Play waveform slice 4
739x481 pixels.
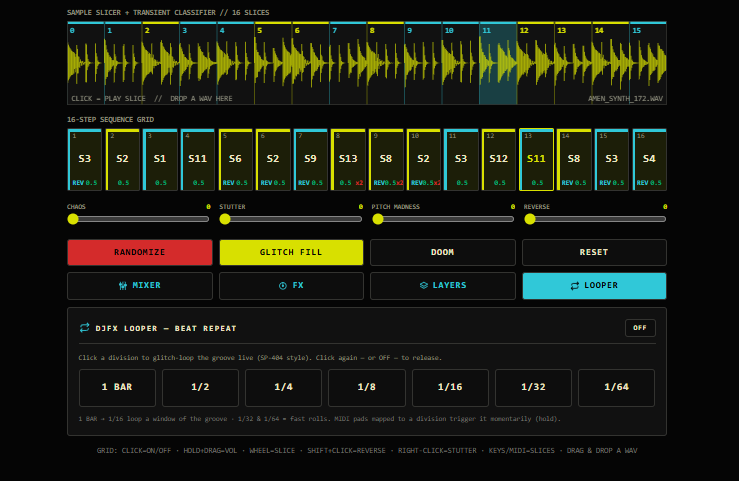[236, 63]
